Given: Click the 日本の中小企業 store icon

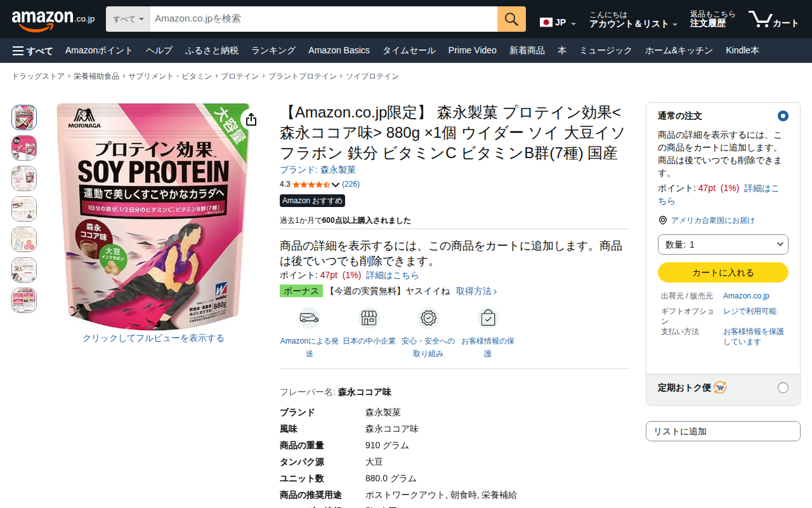Looking at the screenshot, I should pyautogui.click(x=369, y=317).
